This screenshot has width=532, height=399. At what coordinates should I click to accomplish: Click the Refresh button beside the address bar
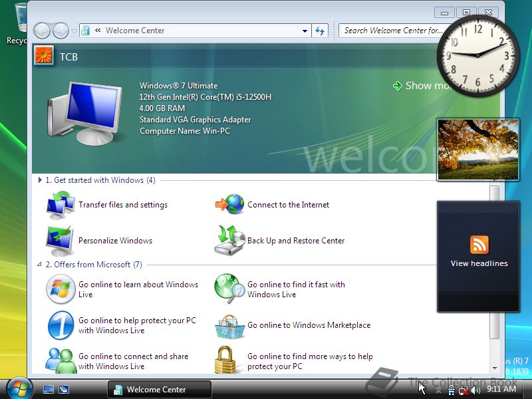click(x=320, y=31)
